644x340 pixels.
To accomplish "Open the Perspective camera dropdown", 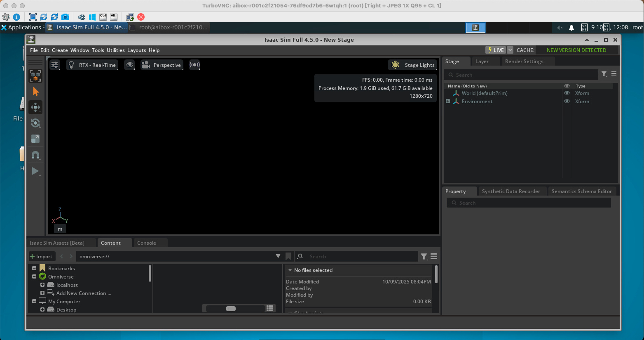I will (162, 65).
